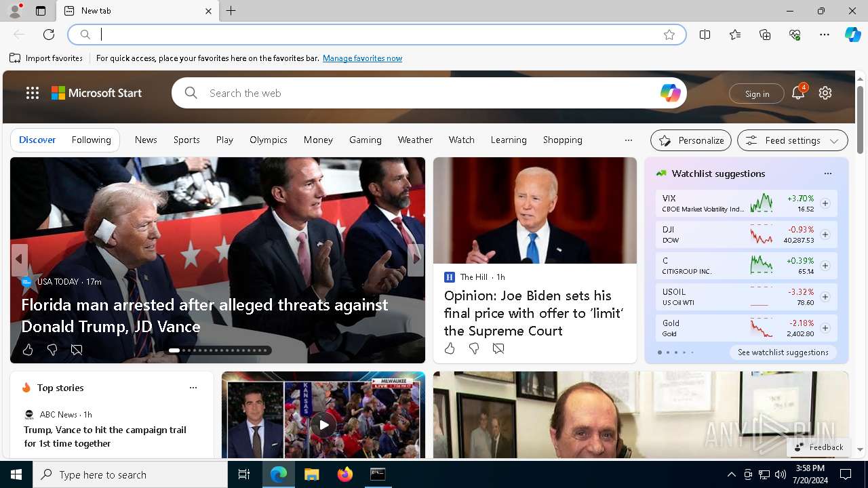This screenshot has width=868, height=488.
Task: Click Manage favorites now link
Action: (x=362, y=58)
